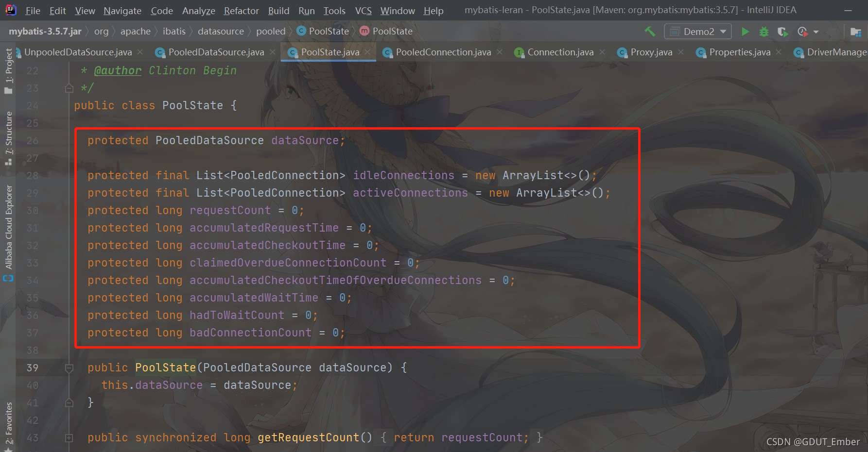Click mybatis-3.5.7.jar breadcrumb
868x452 pixels.
(45, 32)
